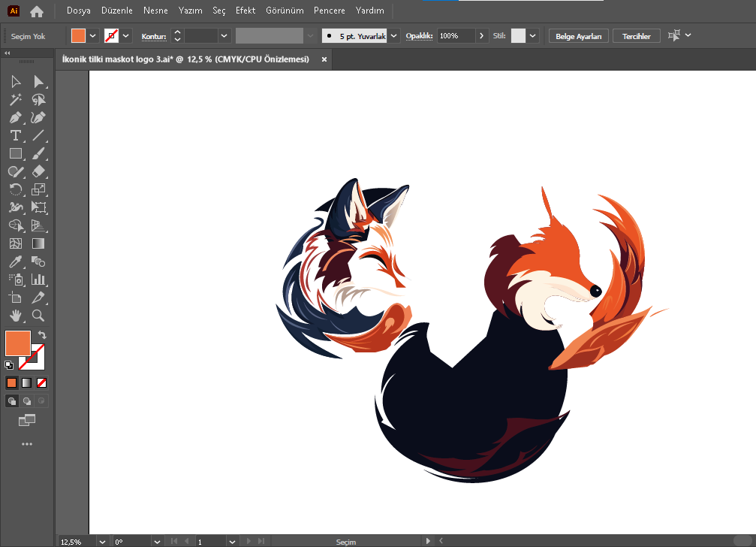Swap fill and stroke colors
The width and height of the screenshot is (756, 547).
[x=42, y=335]
